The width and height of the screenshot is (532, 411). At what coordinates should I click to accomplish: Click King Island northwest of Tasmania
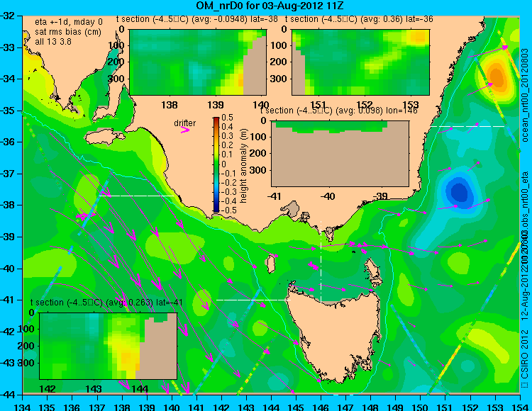270,264
